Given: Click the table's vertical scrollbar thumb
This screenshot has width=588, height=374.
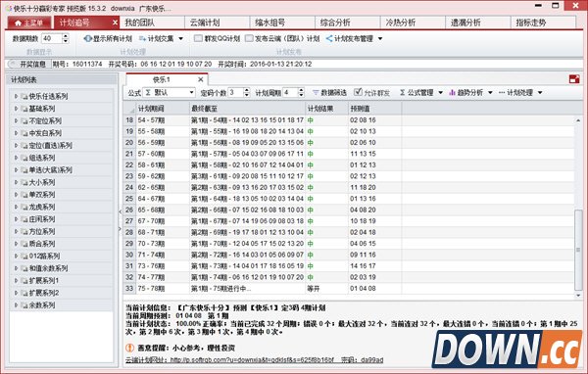Looking at the screenshot, I should tap(578, 250).
